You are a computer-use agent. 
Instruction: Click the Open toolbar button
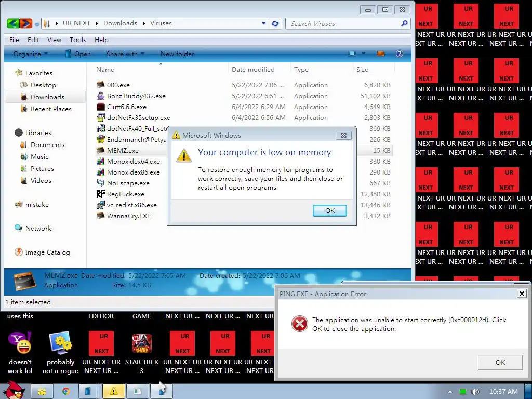(78, 54)
